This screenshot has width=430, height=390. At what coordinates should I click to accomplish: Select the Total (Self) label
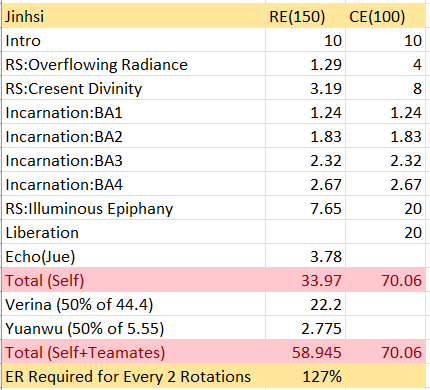pyautogui.click(x=134, y=280)
